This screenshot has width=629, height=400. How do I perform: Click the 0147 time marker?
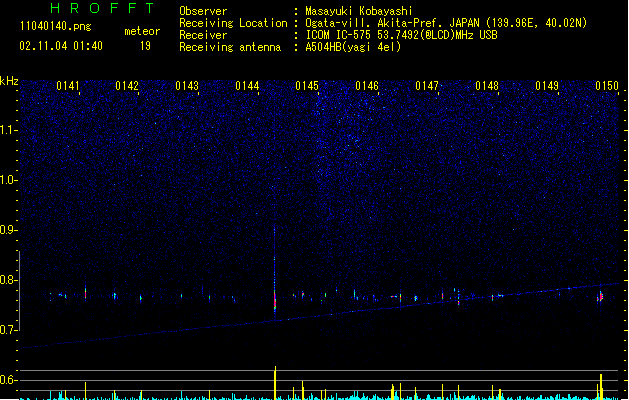pos(427,86)
